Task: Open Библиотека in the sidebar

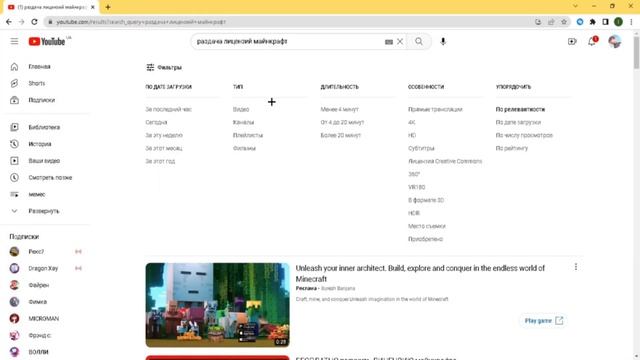Action: pyautogui.click(x=45, y=127)
